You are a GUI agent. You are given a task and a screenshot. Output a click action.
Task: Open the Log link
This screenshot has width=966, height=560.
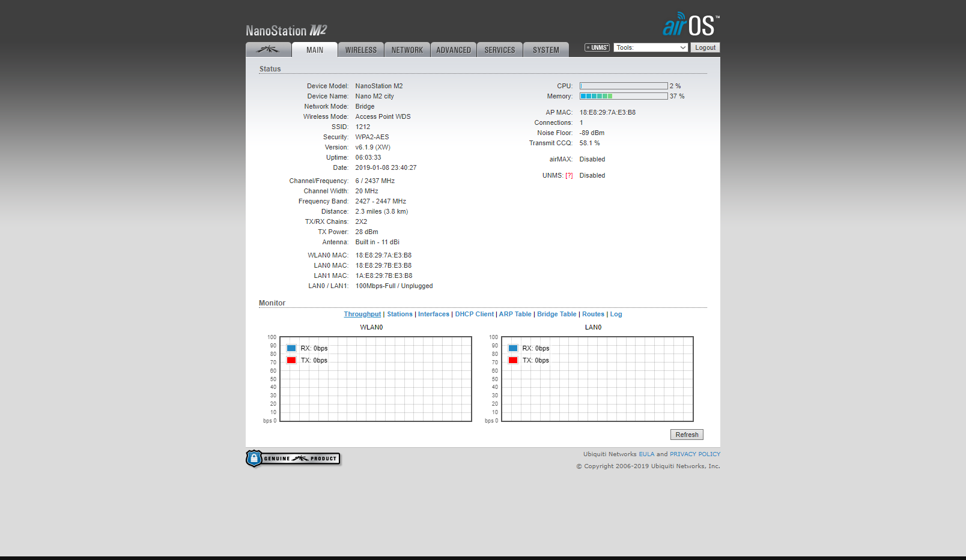point(616,315)
